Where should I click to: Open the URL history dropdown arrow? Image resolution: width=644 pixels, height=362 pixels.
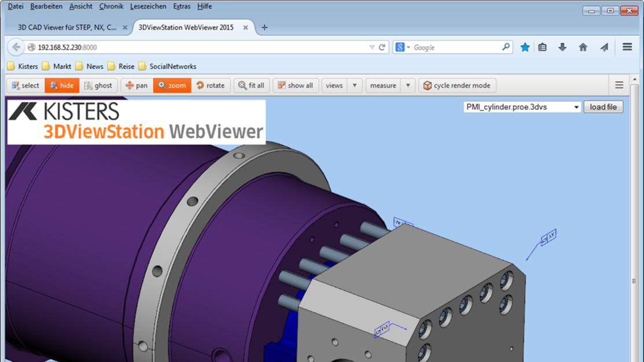coord(371,47)
